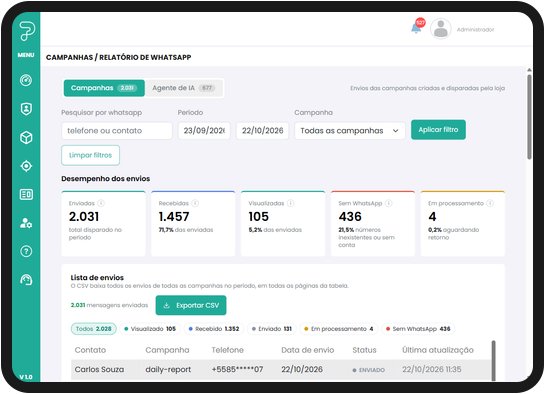The width and height of the screenshot is (545, 394).
Task: Open the notifications bell icon
Action: pos(416,28)
